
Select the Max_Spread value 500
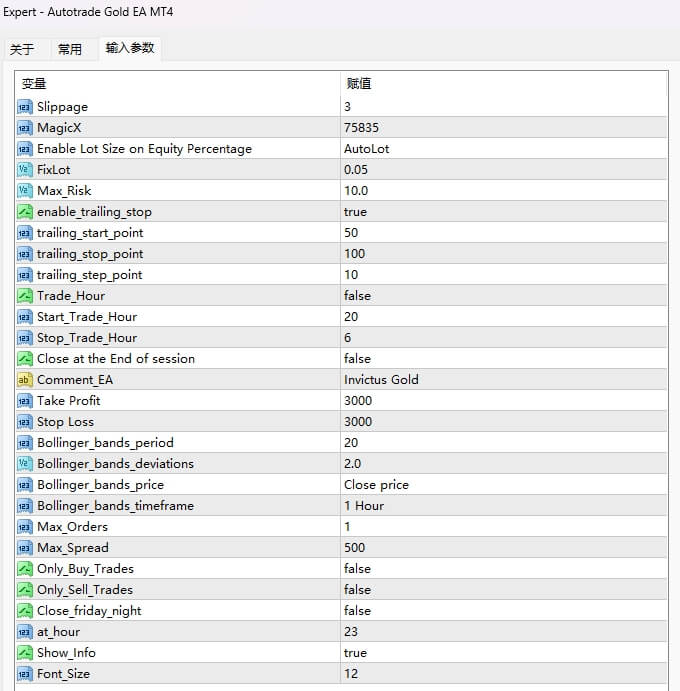[355, 548]
